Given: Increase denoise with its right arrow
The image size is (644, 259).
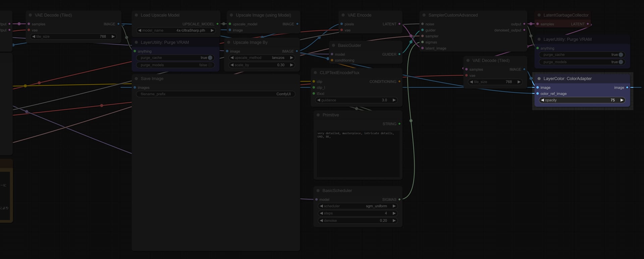Looking at the screenshot, I should 394,220.
